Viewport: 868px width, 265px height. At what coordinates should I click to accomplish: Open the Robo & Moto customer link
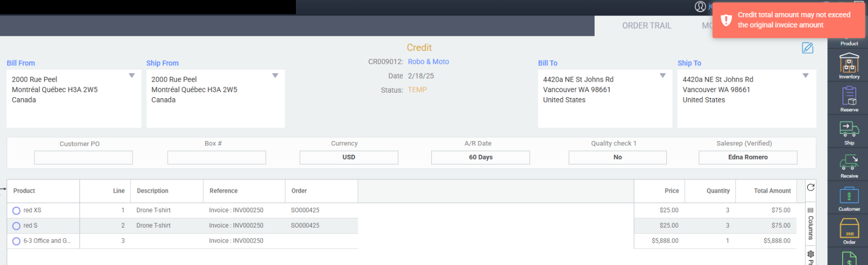[429, 62]
